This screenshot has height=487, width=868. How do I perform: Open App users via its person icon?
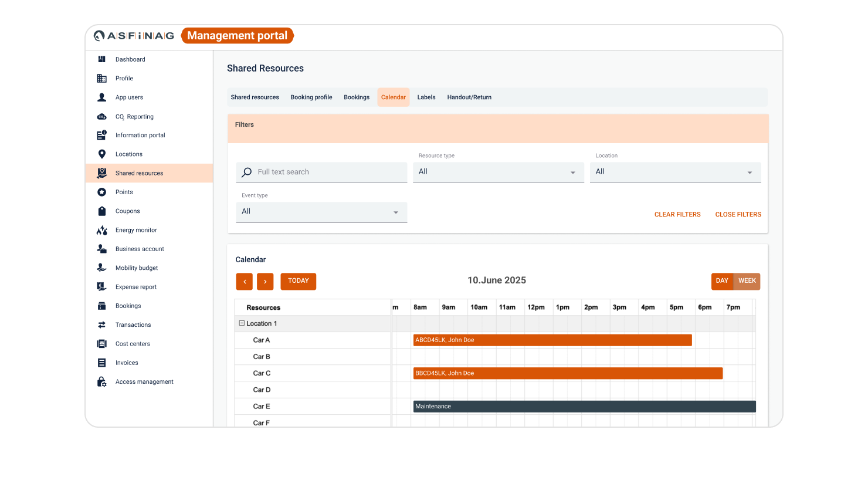[101, 97]
